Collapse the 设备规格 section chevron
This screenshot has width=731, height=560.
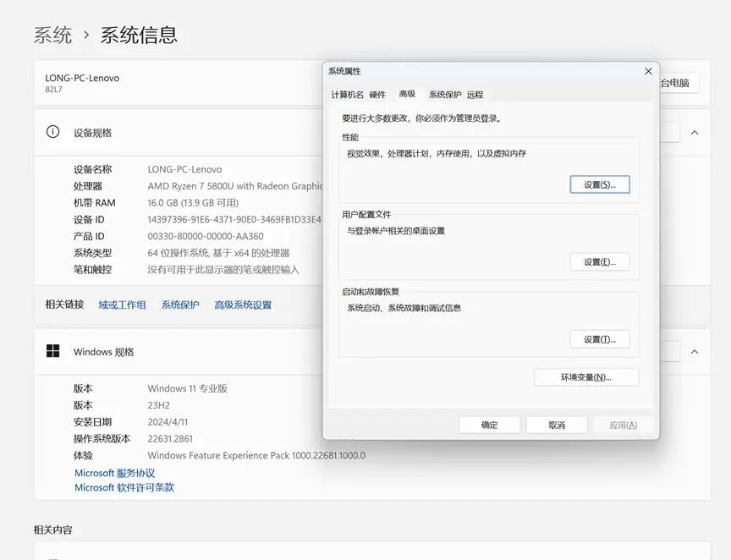tap(694, 133)
